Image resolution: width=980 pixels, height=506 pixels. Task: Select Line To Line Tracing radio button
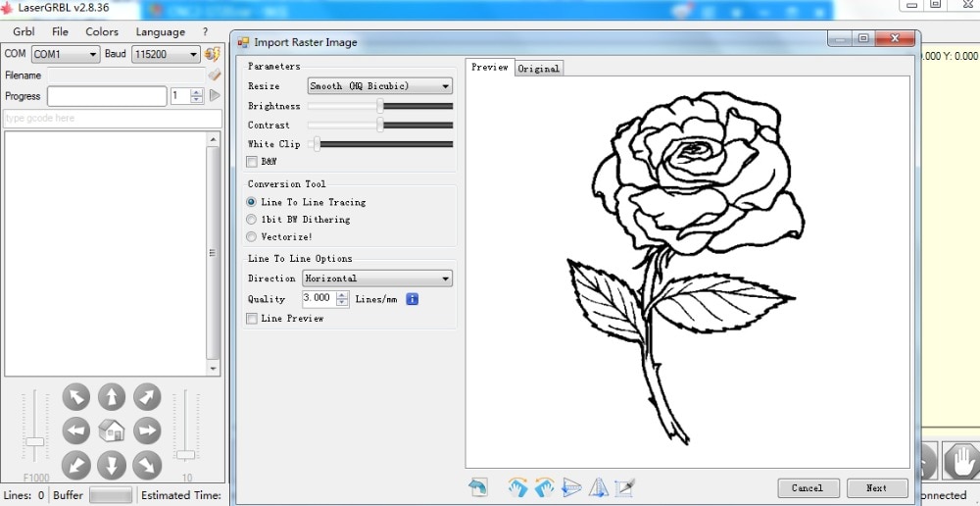[x=251, y=202]
